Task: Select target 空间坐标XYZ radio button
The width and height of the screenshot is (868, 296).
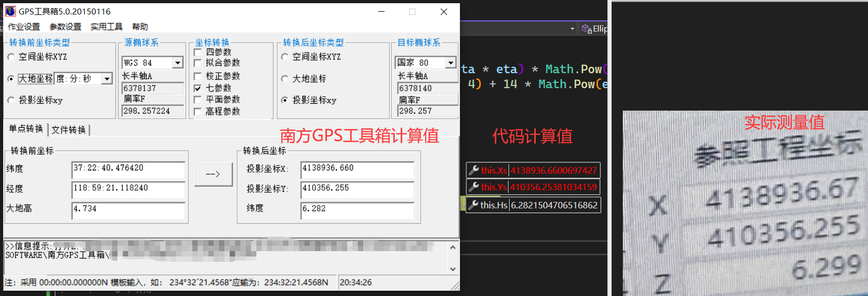Action: click(285, 57)
